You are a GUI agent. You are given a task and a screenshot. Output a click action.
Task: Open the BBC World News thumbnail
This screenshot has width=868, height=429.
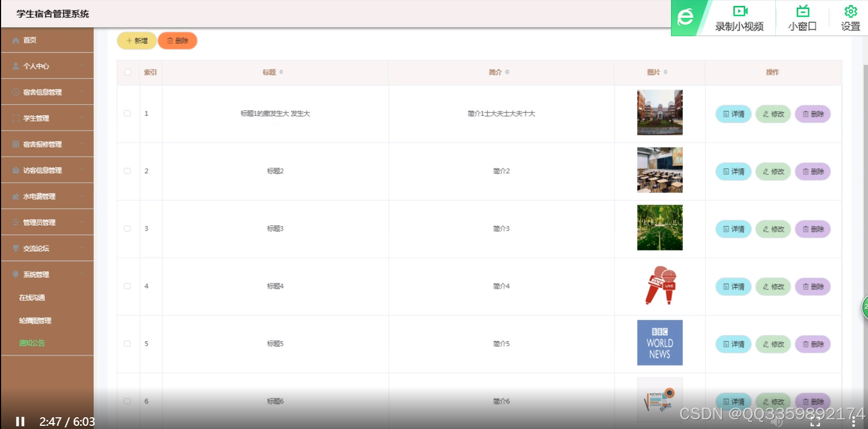pyautogui.click(x=660, y=343)
